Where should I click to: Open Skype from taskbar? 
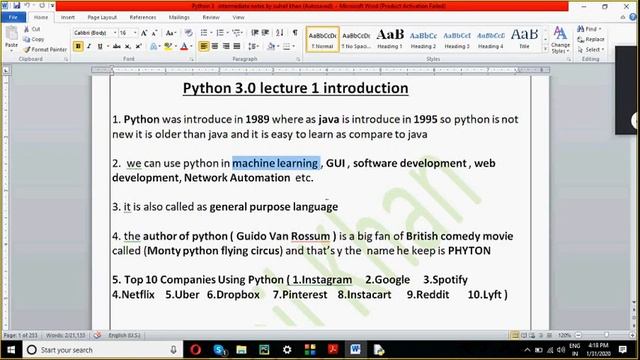(219, 350)
